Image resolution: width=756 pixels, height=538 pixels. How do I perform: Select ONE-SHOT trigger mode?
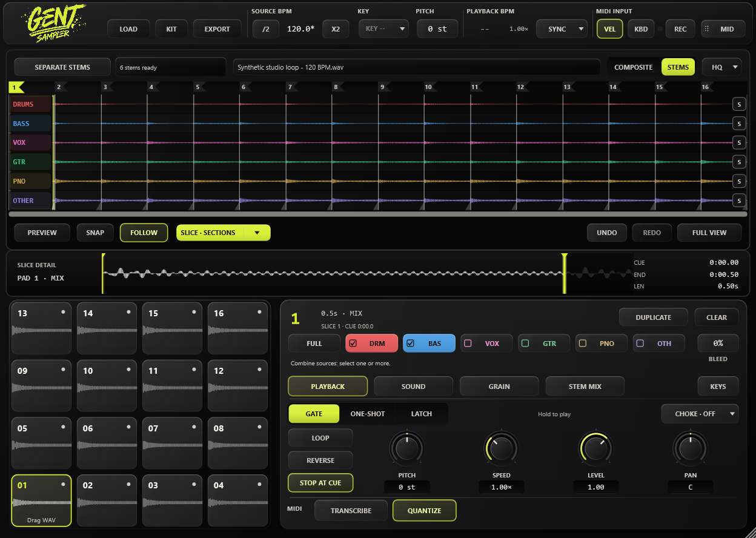point(368,414)
